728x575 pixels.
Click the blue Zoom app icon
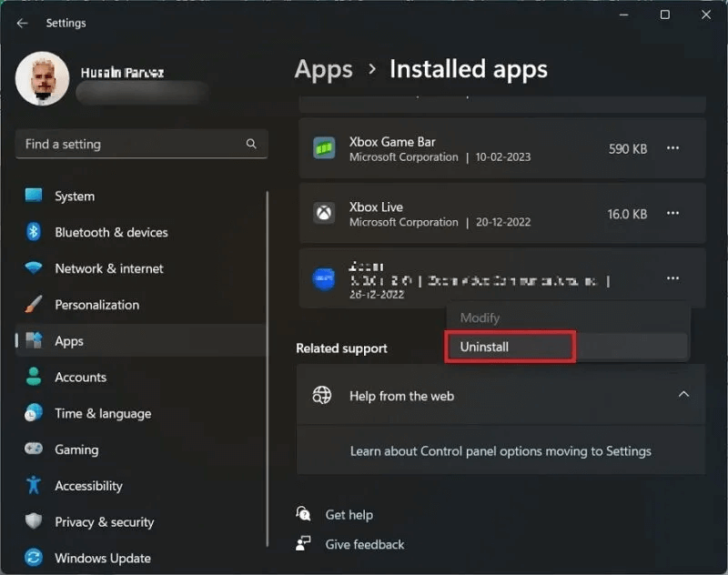pos(324,278)
